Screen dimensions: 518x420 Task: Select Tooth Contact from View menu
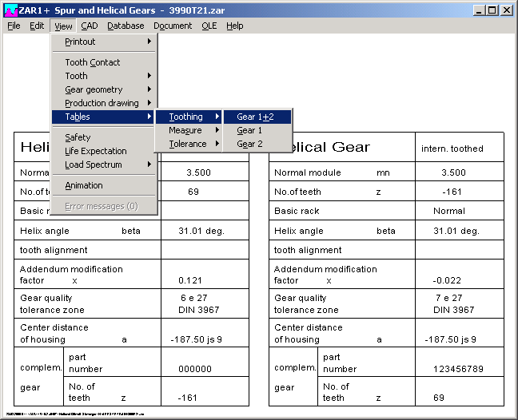(93, 62)
